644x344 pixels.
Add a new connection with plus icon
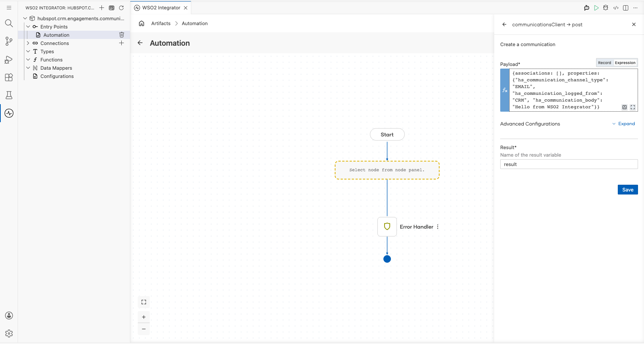(x=122, y=43)
